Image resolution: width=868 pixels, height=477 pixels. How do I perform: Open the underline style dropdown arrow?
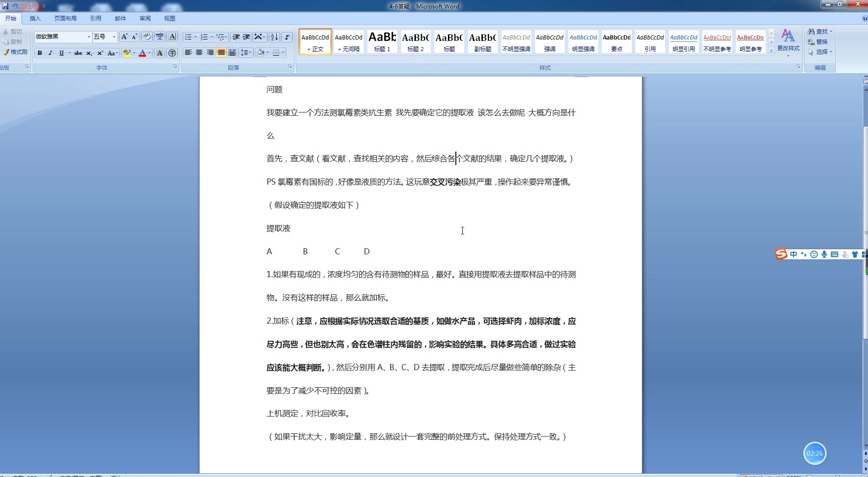tap(69, 53)
